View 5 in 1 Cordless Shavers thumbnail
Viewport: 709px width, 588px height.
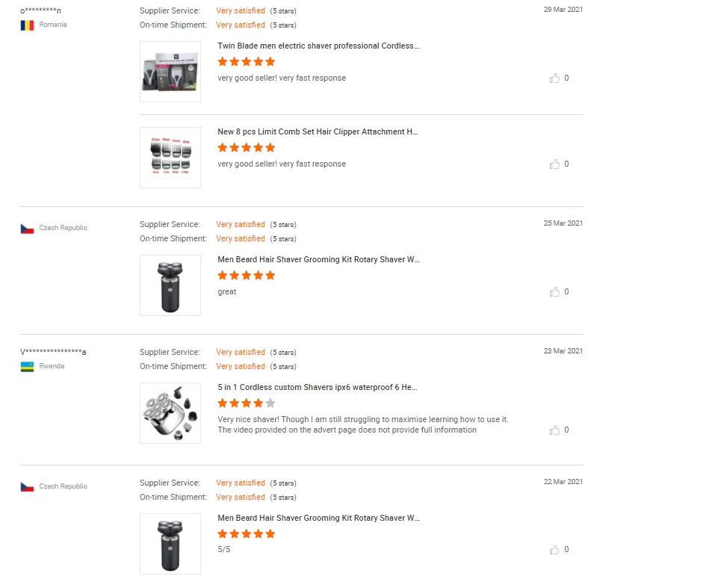[170, 413]
